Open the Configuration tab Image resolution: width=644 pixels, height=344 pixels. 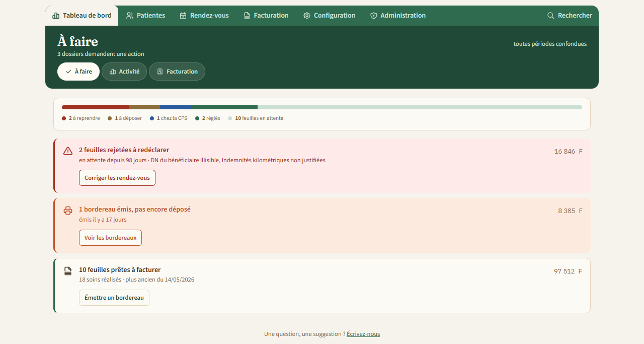pyautogui.click(x=329, y=16)
